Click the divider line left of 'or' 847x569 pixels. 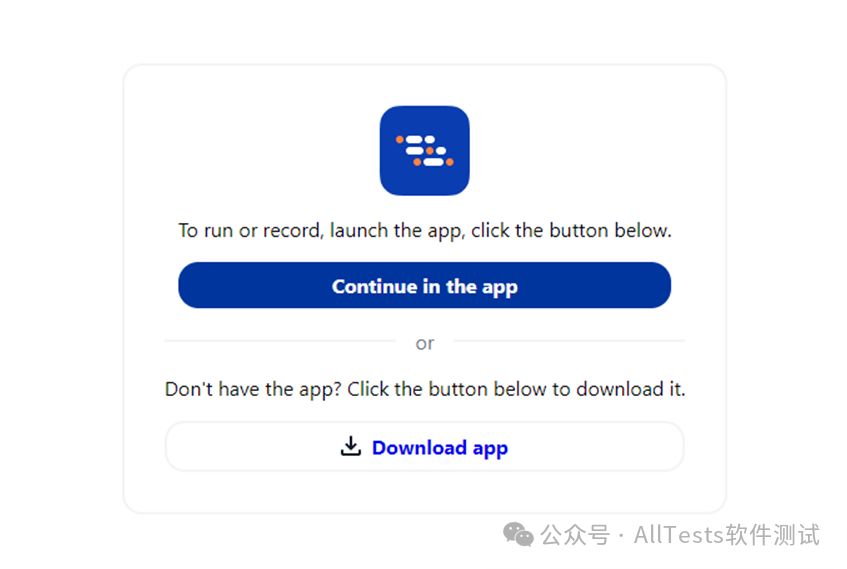pyautogui.click(x=280, y=341)
